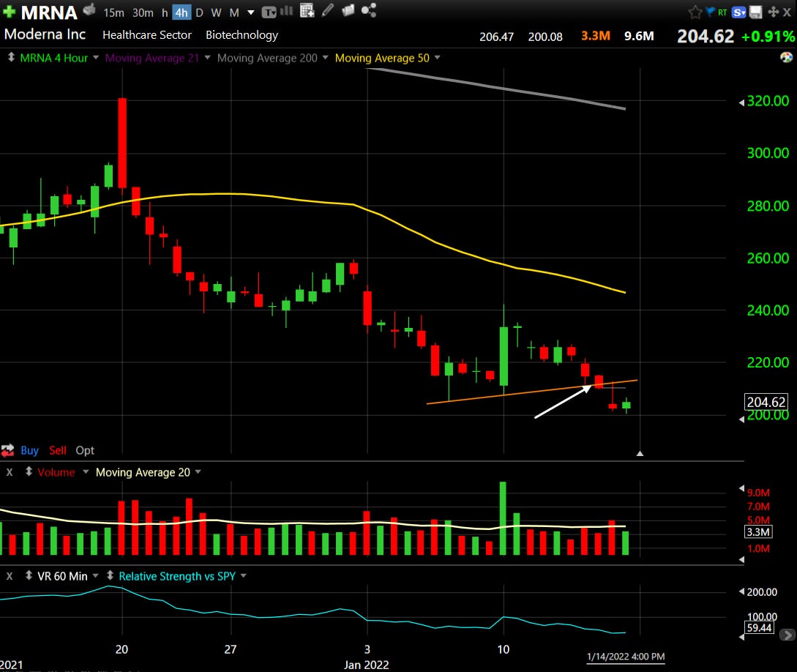Click the triangle marker at 200.00 RS scale
Image resolution: width=797 pixels, height=672 pixels.
tap(741, 591)
